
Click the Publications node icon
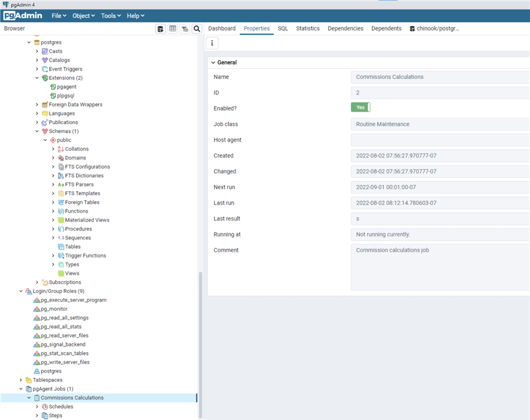tap(45, 122)
